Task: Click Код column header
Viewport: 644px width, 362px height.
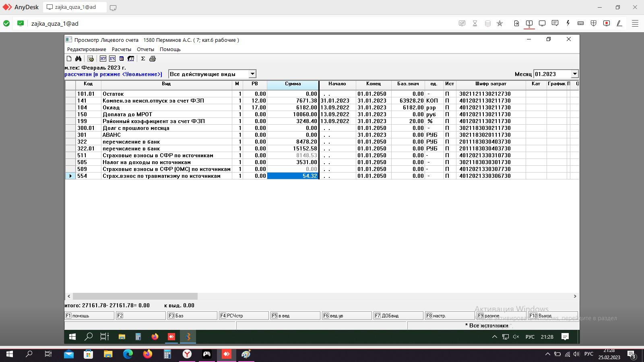Action: pos(88,84)
